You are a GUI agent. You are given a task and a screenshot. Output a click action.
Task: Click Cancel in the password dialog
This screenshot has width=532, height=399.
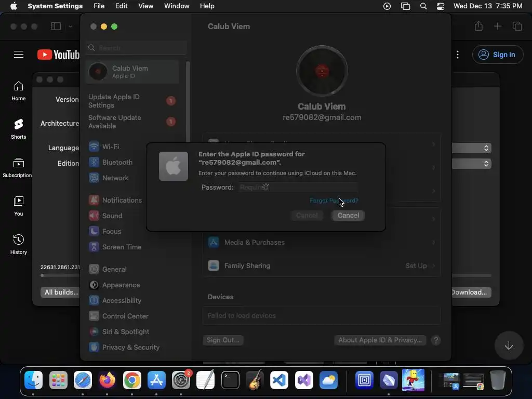click(348, 216)
